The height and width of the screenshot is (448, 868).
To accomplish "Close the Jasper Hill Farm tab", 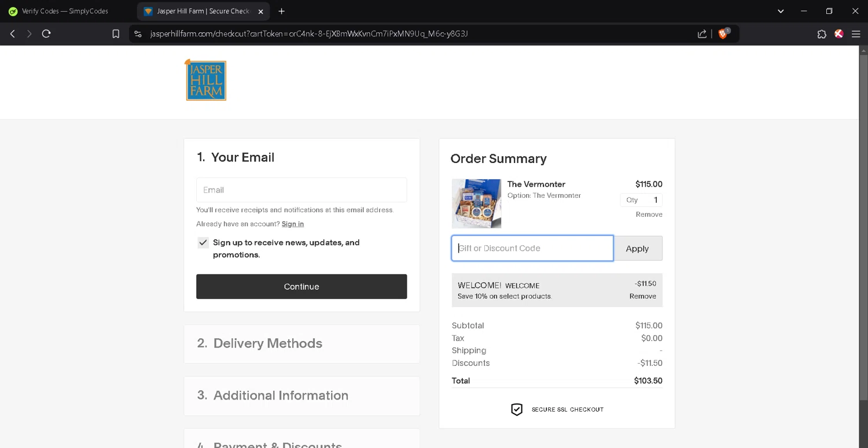I will (260, 11).
